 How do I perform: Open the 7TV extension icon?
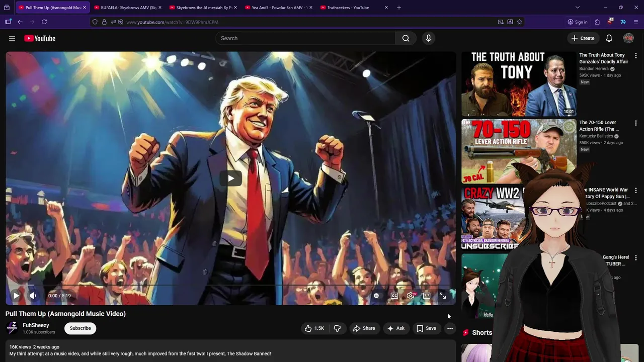623,22
